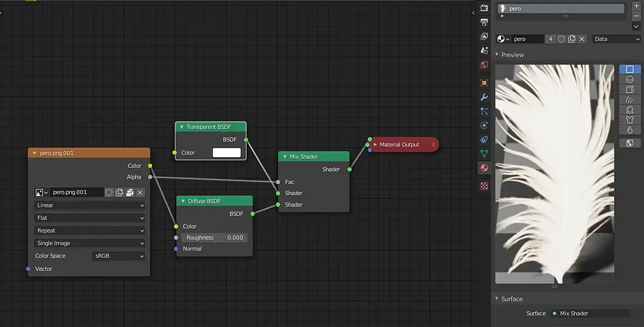The height and width of the screenshot is (327, 644).
Task: Duplicate the pero material
Action: coord(571,39)
